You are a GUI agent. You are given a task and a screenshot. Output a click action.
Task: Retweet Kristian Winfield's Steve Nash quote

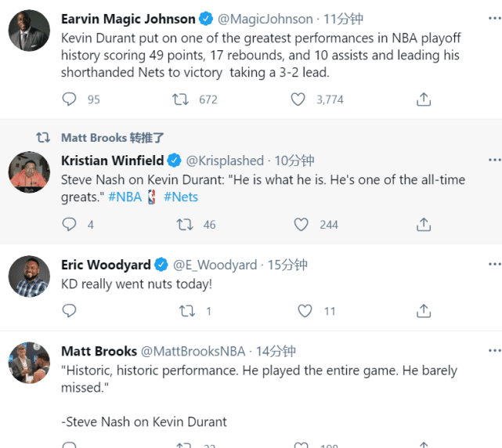186,225
